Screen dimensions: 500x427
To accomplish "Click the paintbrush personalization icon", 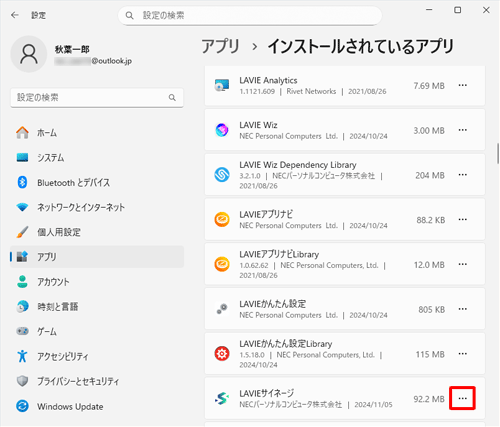I will tap(22, 232).
